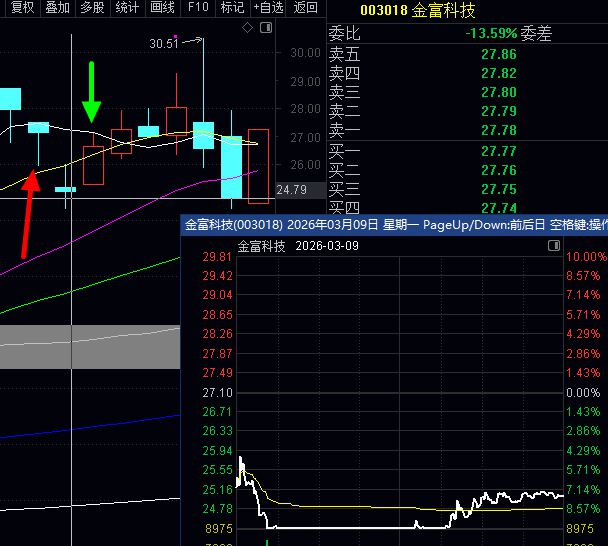Screen dimensions: 608x546
Task: Click the 8975 volume label on left axis
Action: pos(219,529)
